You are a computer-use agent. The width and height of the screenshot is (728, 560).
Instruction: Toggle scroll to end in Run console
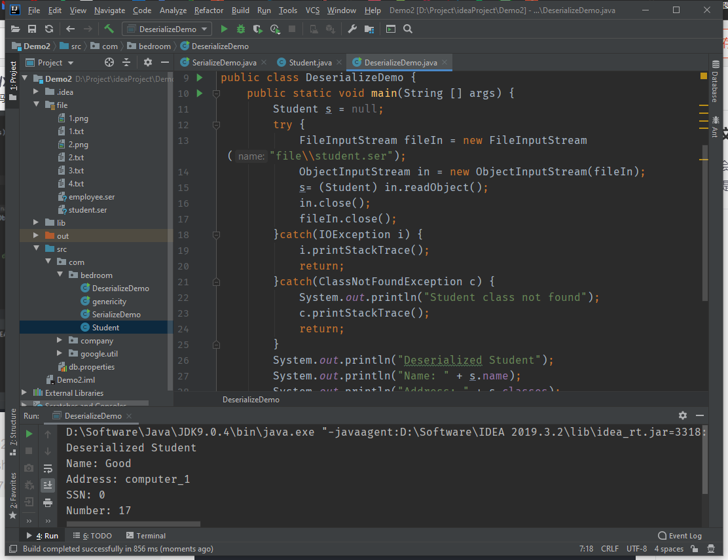[x=48, y=485]
